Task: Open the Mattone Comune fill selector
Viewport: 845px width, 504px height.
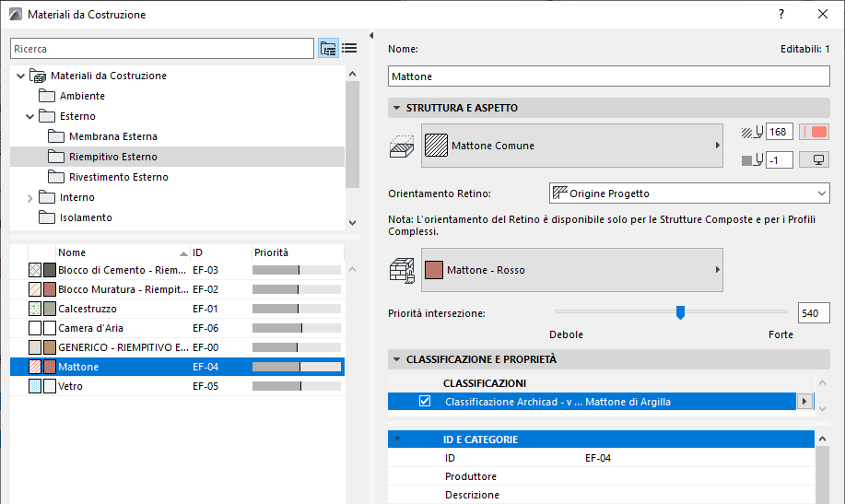Action: (x=571, y=146)
